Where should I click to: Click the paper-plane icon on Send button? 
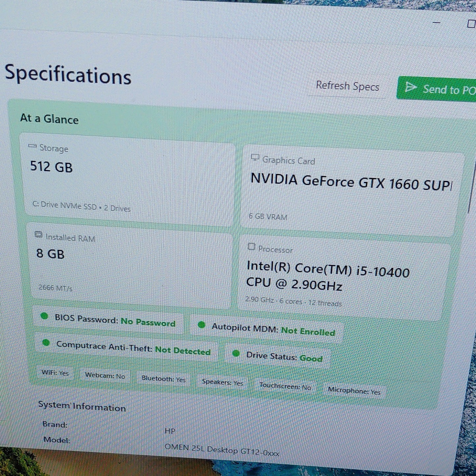(x=411, y=87)
